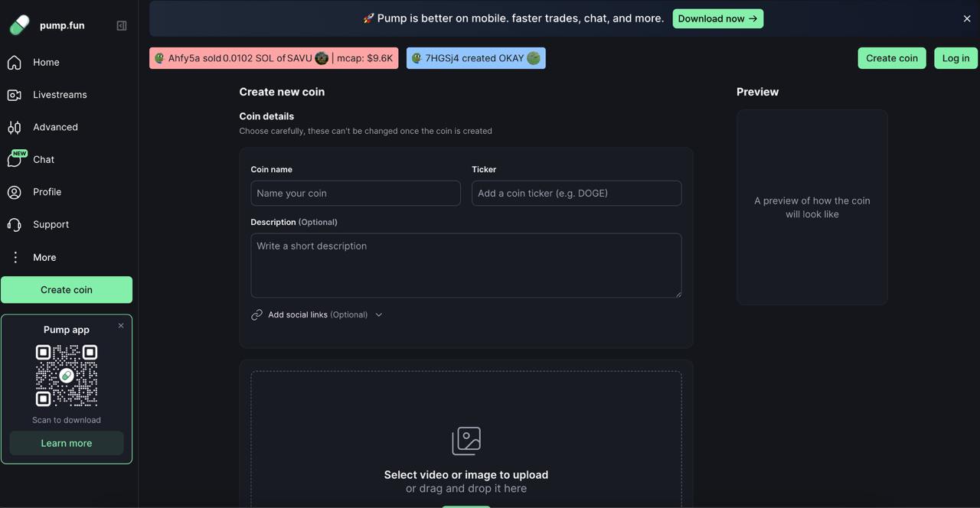Click the Advanced candlestick chart icon
The height and width of the screenshot is (508, 980).
pos(15,127)
